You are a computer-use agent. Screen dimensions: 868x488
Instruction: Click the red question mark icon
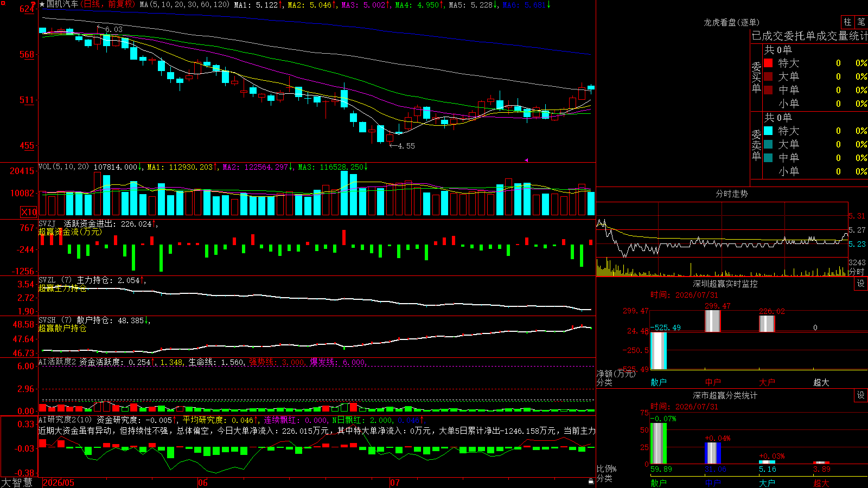point(34,4)
